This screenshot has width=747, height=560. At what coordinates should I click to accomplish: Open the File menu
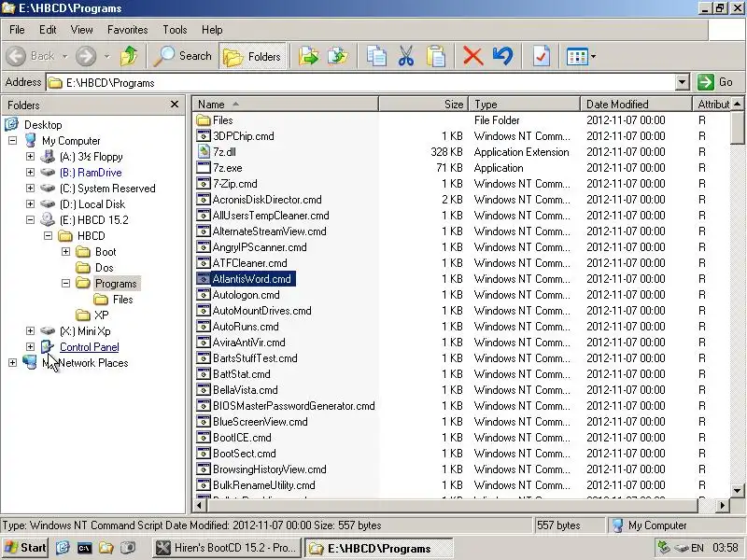[x=17, y=30]
